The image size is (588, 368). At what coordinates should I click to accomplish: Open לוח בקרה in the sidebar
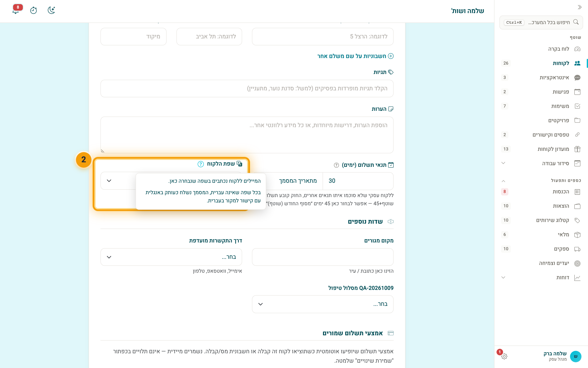[x=541, y=49]
